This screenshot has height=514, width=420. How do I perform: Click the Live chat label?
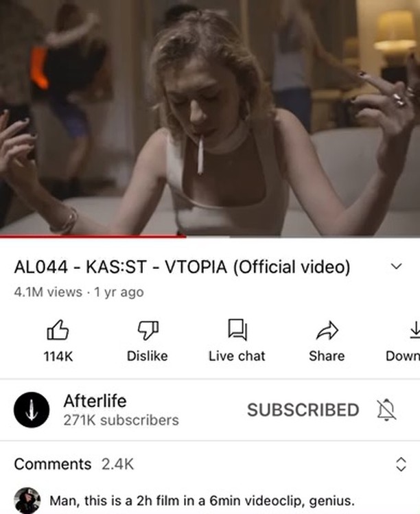click(237, 356)
